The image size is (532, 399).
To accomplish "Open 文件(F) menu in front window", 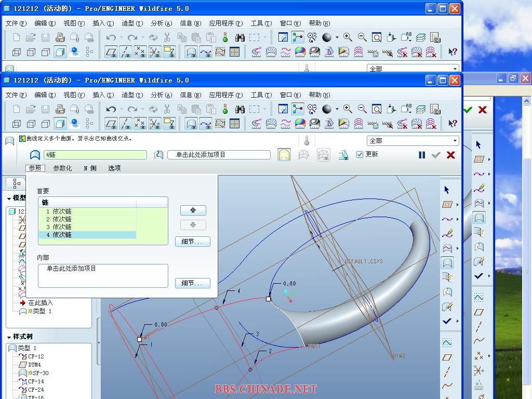I will (x=16, y=95).
